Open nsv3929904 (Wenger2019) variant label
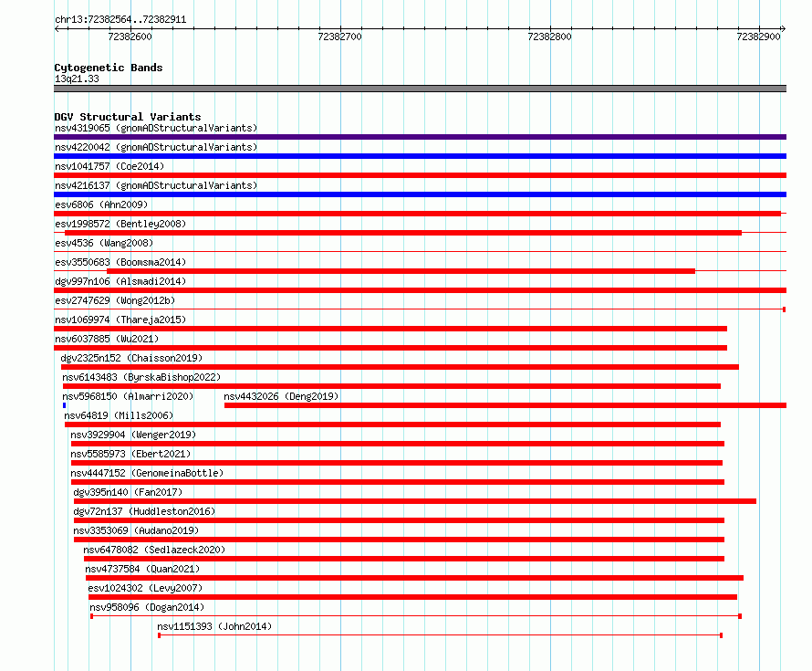The image size is (812, 671). coord(133,435)
